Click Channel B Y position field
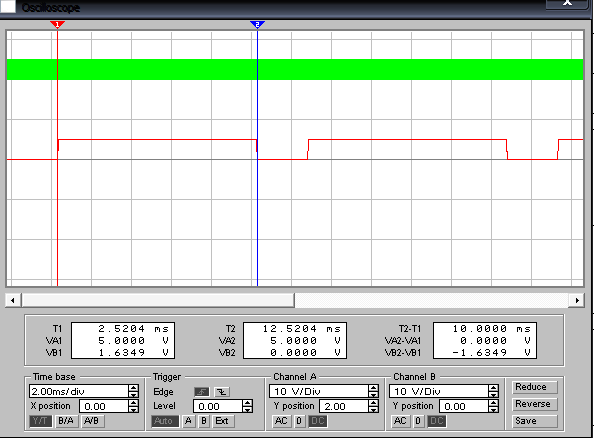 [x=464, y=407]
